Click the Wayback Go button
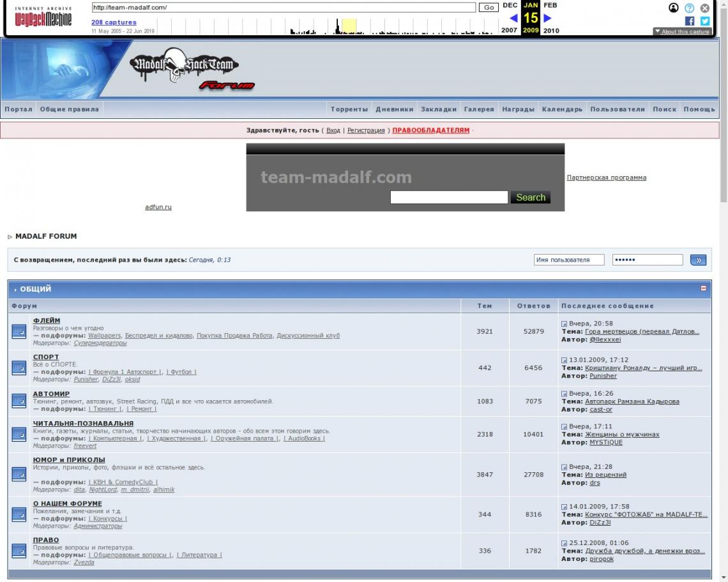The height and width of the screenshot is (582, 728). point(489,8)
